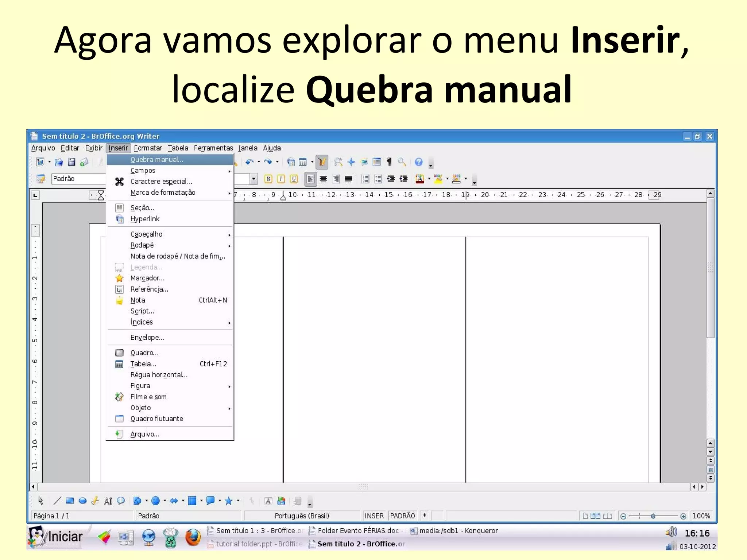This screenshot has height=560, width=747.
Task: Open Font Color dropdown arrow
Action: pos(429,179)
